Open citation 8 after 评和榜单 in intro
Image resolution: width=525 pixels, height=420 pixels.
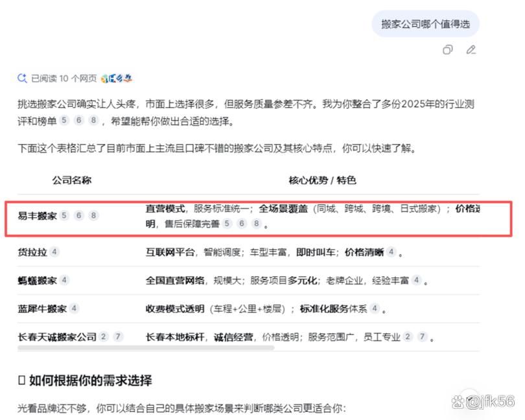tap(93, 120)
